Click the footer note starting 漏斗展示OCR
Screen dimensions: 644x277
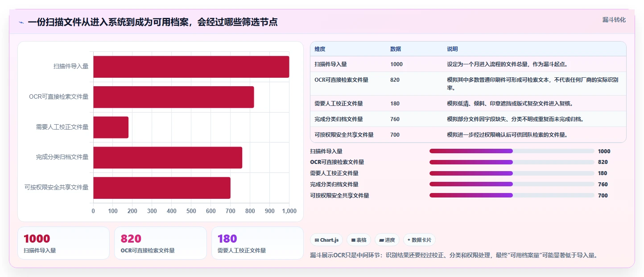pyautogui.click(x=454, y=256)
